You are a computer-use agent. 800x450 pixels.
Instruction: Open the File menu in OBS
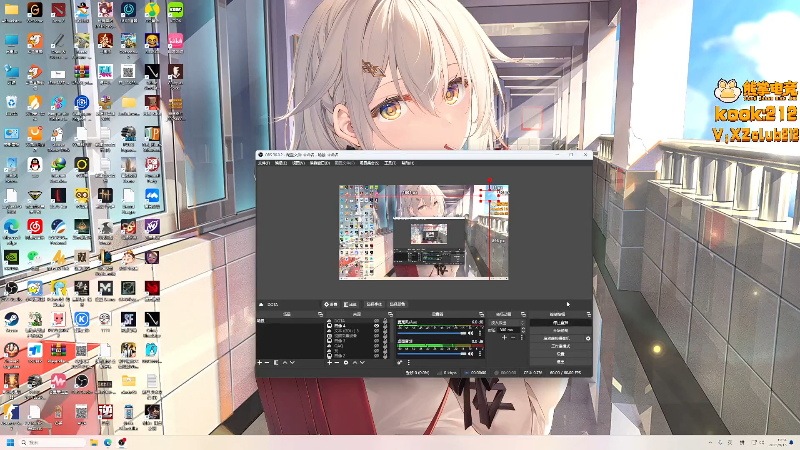click(264, 163)
